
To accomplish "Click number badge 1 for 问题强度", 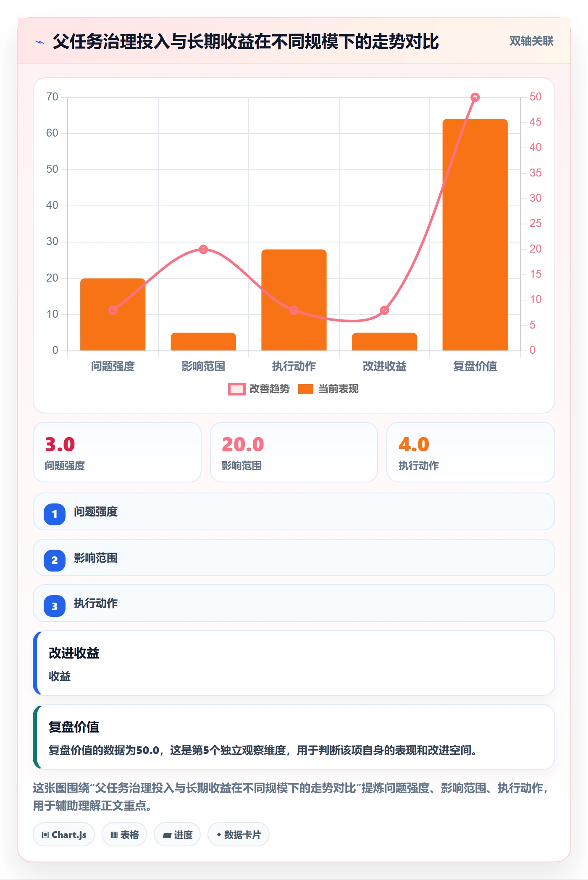I will tap(55, 514).
